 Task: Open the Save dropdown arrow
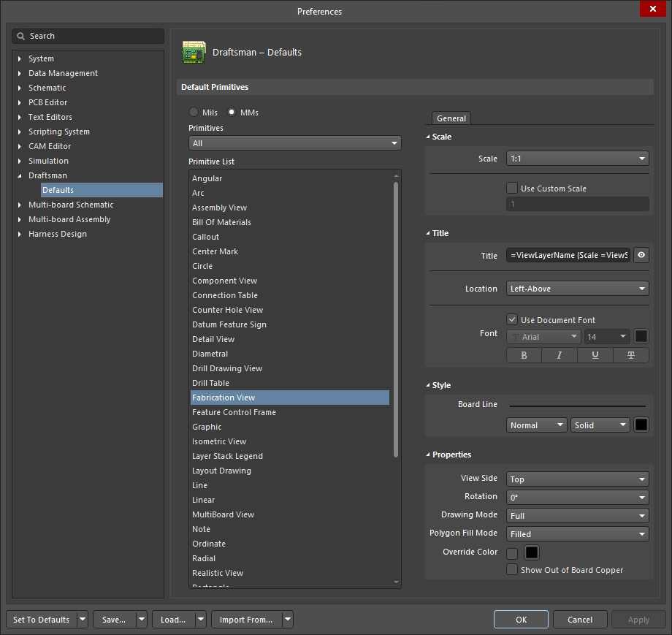click(x=142, y=620)
